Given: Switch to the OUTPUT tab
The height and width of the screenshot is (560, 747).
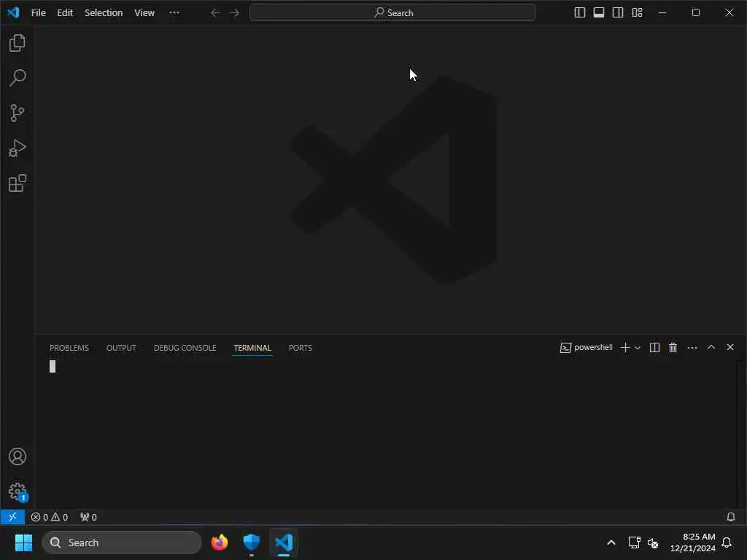Looking at the screenshot, I should (x=121, y=348).
